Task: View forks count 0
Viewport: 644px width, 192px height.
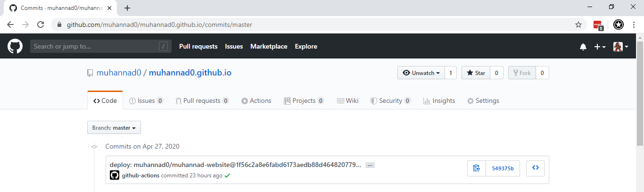Action: pyautogui.click(x=542, y=73)
